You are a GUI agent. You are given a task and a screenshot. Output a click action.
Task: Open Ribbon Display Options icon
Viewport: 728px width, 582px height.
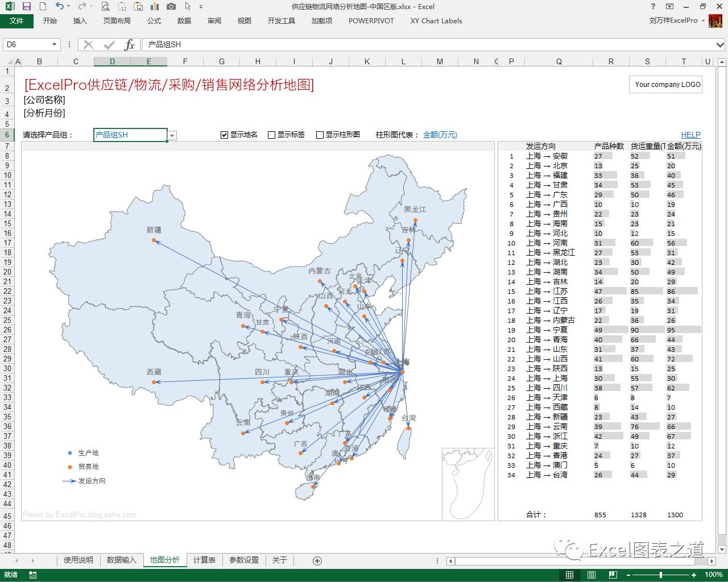(670, 7)
